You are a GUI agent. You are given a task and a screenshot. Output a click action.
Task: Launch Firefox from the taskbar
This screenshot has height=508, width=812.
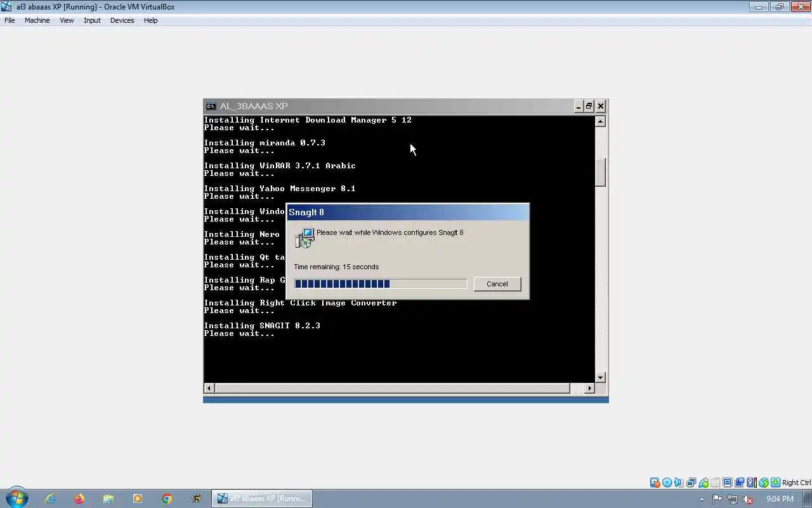[79, 498]
